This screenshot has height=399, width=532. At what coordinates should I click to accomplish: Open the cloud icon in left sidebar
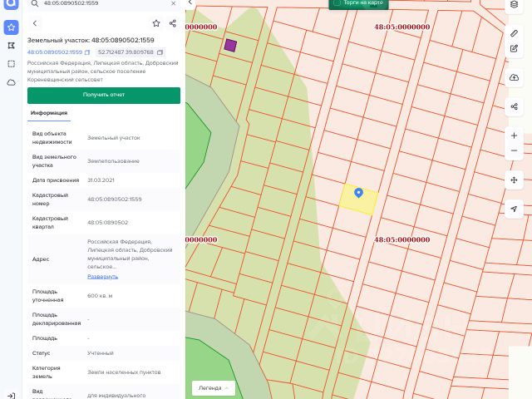click(11, 82)
